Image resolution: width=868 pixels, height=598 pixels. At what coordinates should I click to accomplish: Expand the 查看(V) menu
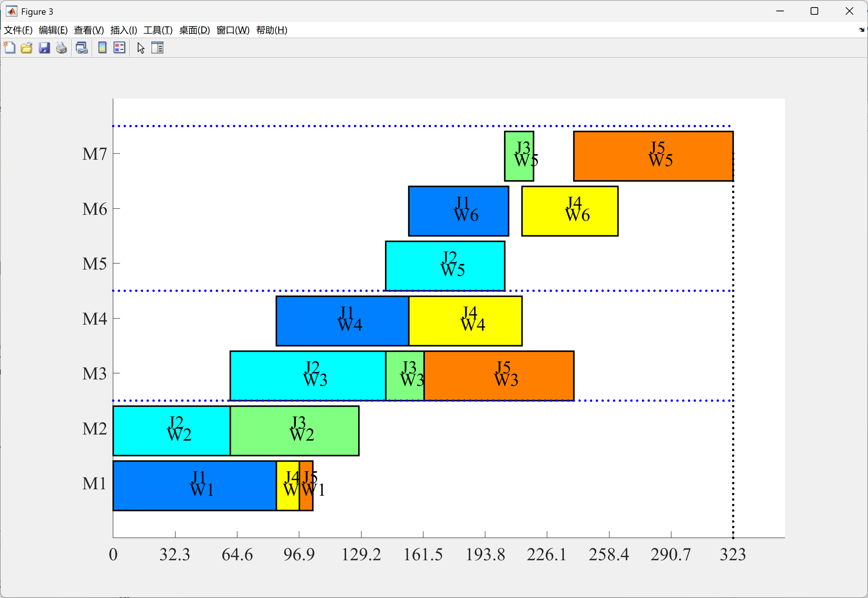pyautogui.click(x=89, y=30)
